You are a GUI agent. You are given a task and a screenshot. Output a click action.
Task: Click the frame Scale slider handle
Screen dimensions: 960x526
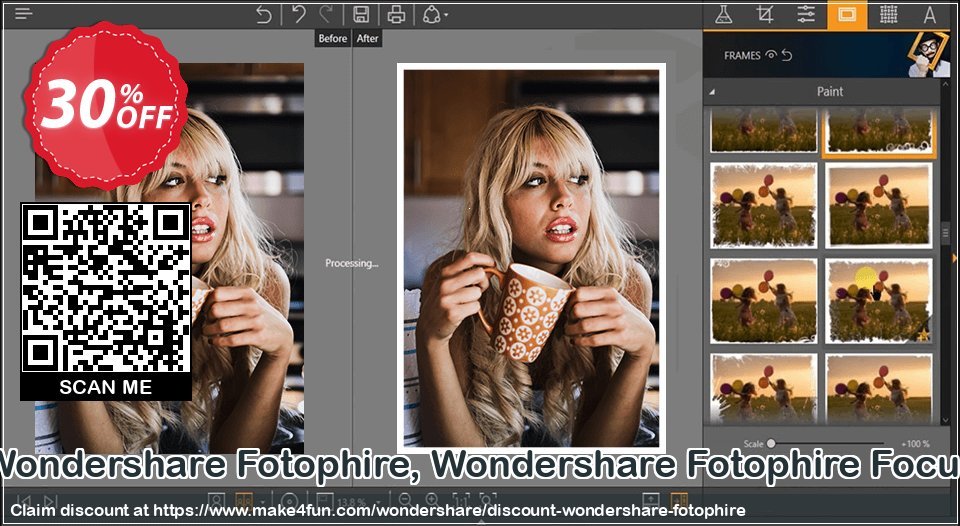(771, 443)
